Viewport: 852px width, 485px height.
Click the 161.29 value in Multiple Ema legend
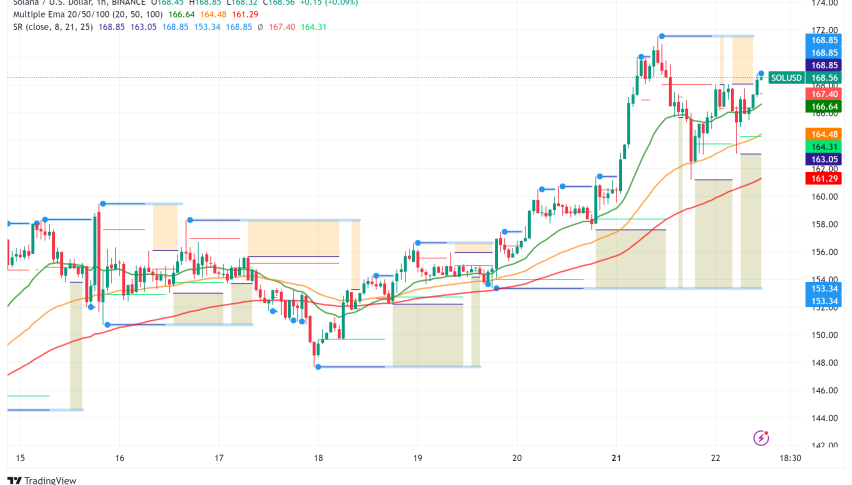[245, 15]
